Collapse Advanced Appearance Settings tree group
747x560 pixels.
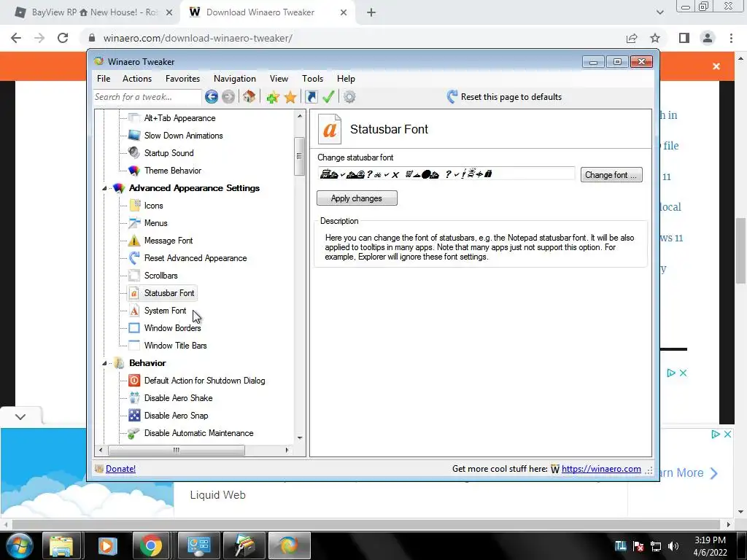pyautogui.click(x=104, y=189)
